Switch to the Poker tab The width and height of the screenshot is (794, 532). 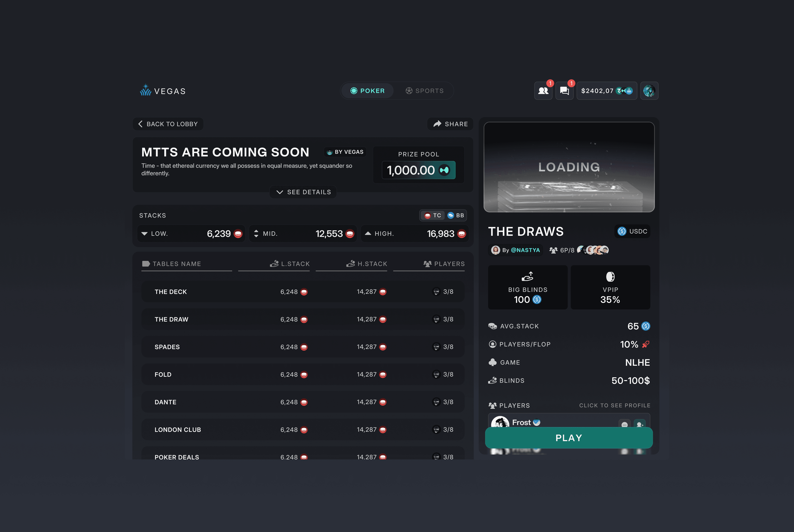(367, 91)
